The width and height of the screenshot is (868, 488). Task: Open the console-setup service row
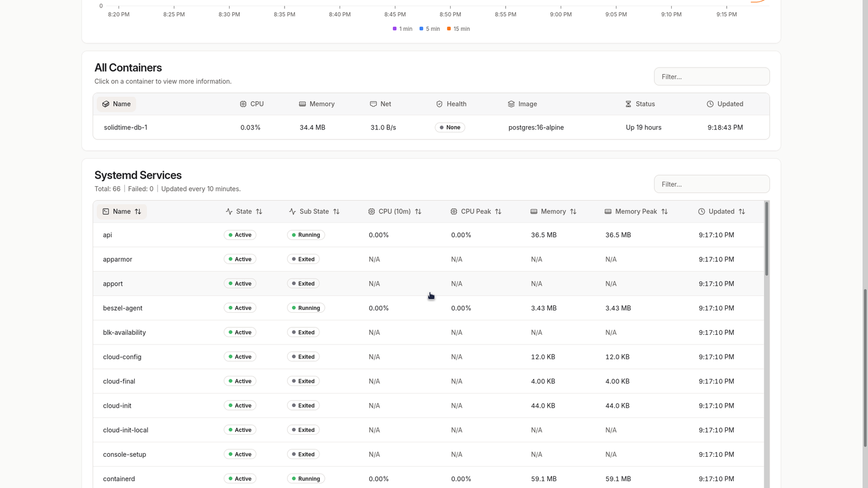click(x=428, y=454)
